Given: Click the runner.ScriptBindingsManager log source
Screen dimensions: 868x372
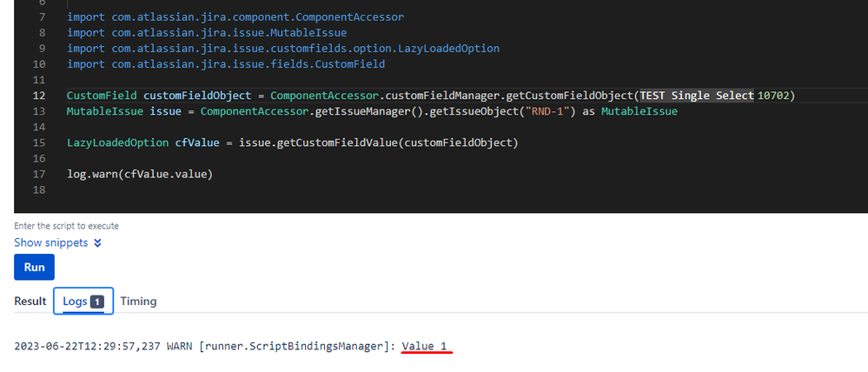Looking at the screenshot, I should (x=298, y=347).
